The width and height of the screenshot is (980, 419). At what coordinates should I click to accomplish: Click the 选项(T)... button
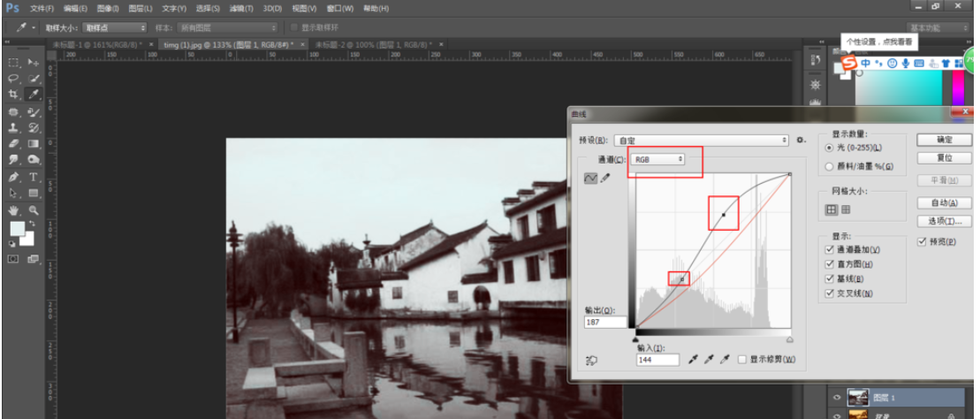945,221
